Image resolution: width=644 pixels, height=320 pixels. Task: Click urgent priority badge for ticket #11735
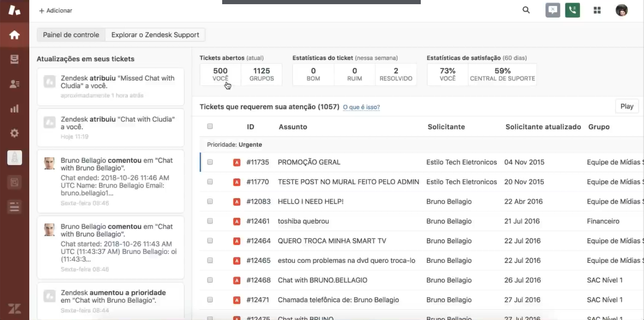tap(236, 162)
